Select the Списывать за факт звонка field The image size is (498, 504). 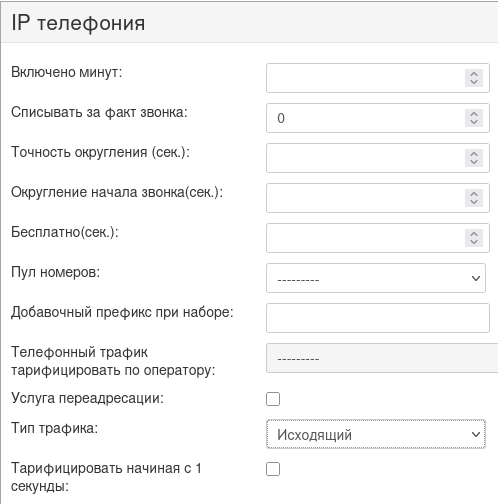pyautogui.click(x=378, y=118)
